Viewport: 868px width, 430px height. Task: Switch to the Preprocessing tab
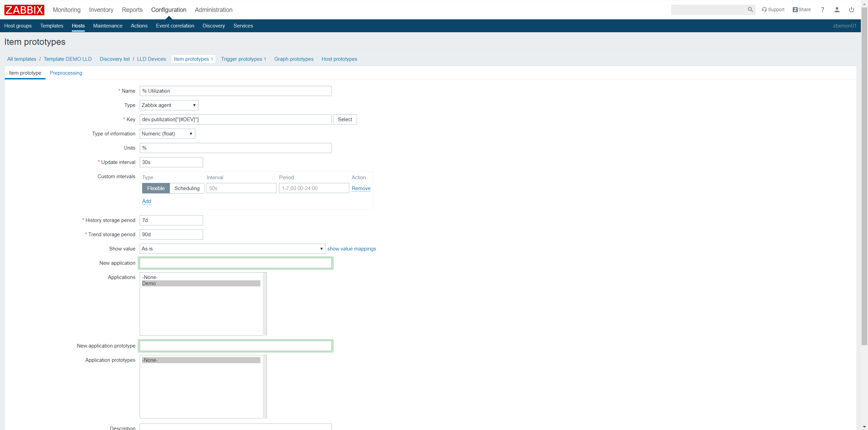click(x=66, y=73)
